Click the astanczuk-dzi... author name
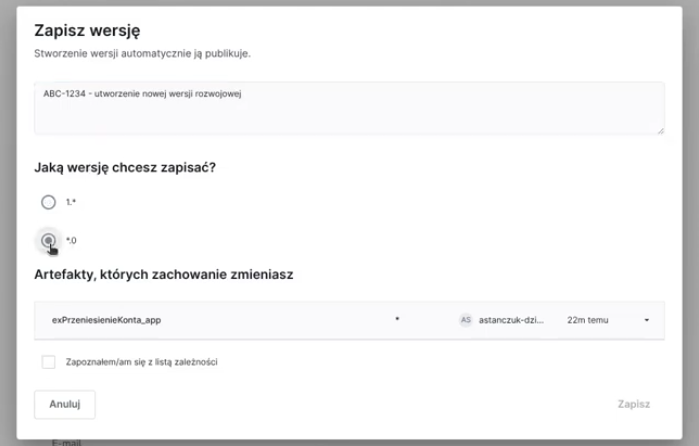The height and width of the screenshot is (446, 699). (512, 320)
